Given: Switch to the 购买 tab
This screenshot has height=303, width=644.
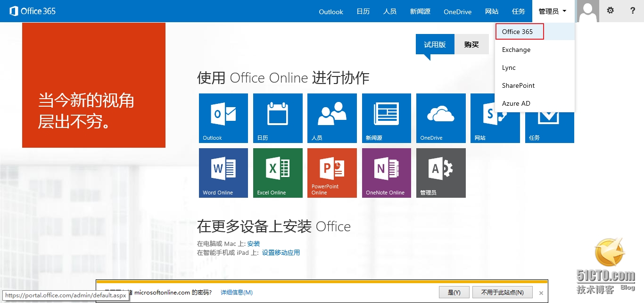Looking at the screenshot, I should pyautogui.click(x=471, y=44).
